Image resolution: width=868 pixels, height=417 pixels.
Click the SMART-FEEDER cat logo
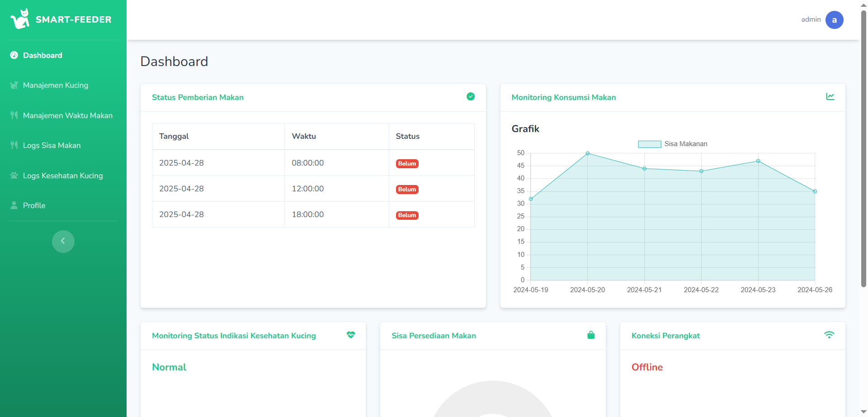coord(20,19)
